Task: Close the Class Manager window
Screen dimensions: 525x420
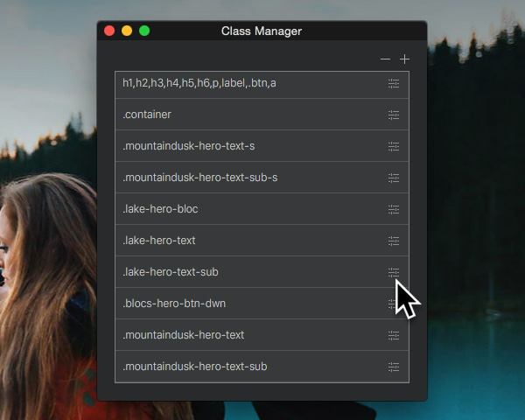Action: pos(109,31)
